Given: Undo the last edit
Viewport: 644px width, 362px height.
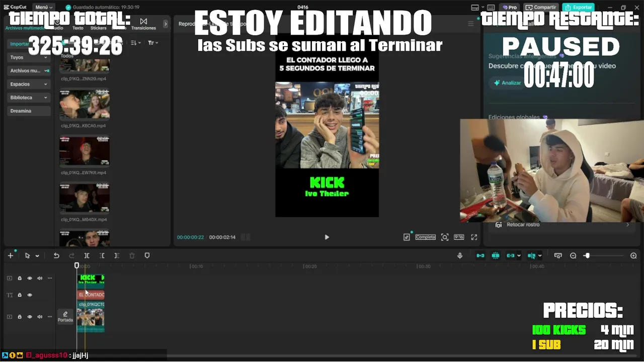Looking at the screenshot, I should click(x=56, y=255).
